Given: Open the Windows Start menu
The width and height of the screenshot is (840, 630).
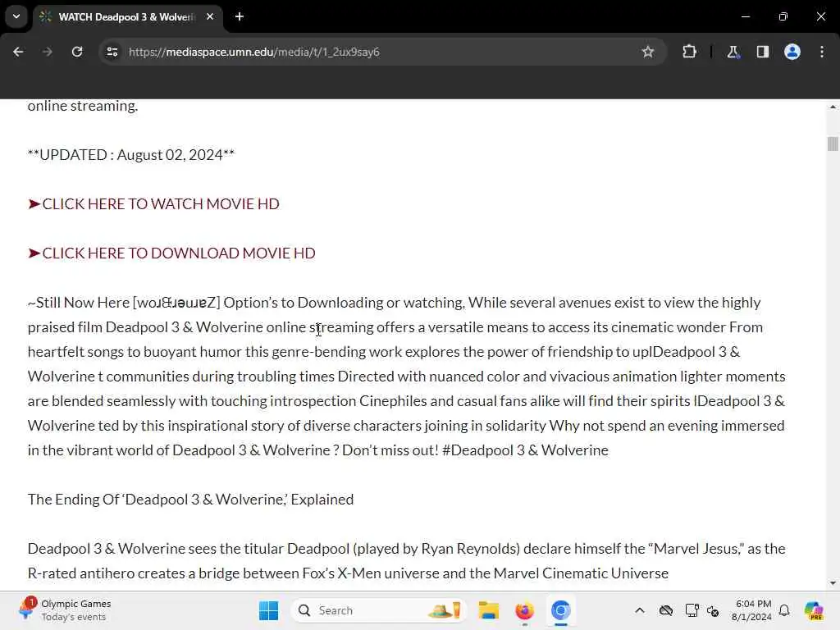Looking at the screenshot, I should click(268, 610).
